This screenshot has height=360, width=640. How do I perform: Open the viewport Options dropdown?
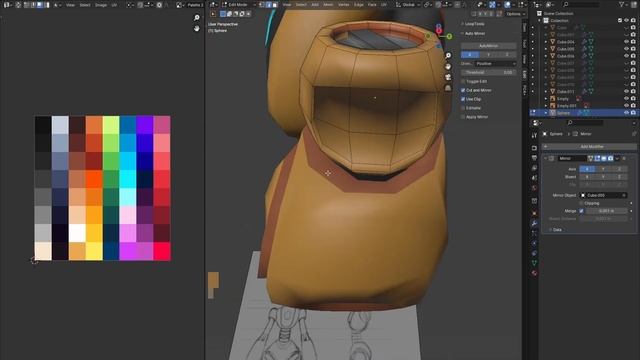click(x=515, y=14)
